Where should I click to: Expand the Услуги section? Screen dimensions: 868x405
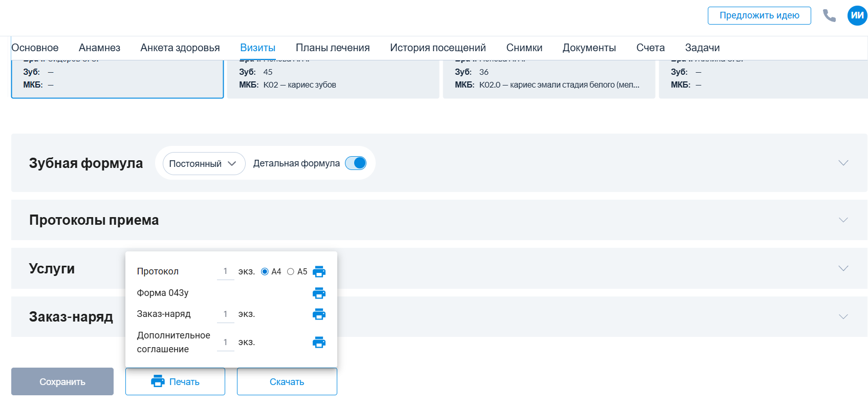tap(843, 268)
